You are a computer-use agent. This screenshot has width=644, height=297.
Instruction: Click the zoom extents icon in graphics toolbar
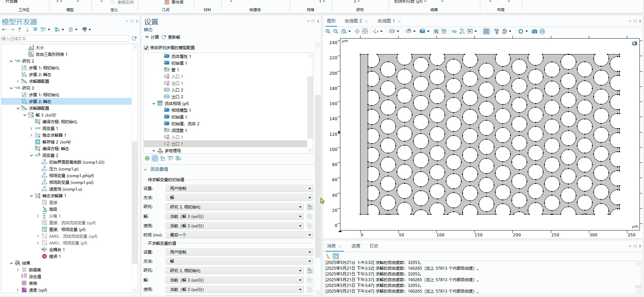pos(365,31)
